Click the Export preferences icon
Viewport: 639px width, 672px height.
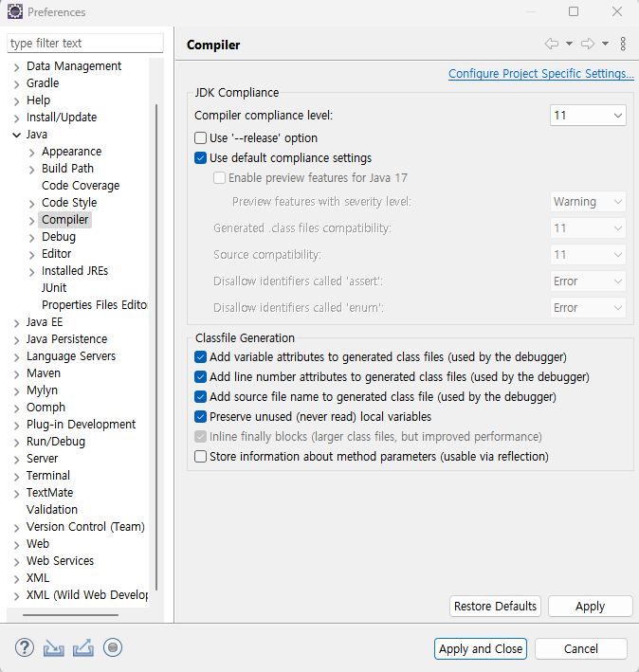[x=83, y=647]
